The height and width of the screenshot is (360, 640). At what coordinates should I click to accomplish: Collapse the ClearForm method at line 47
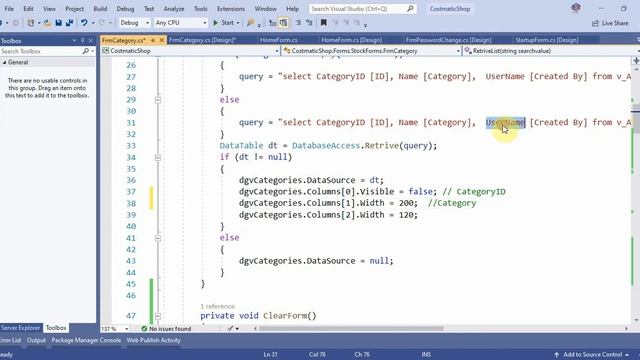tap(158, 316)
